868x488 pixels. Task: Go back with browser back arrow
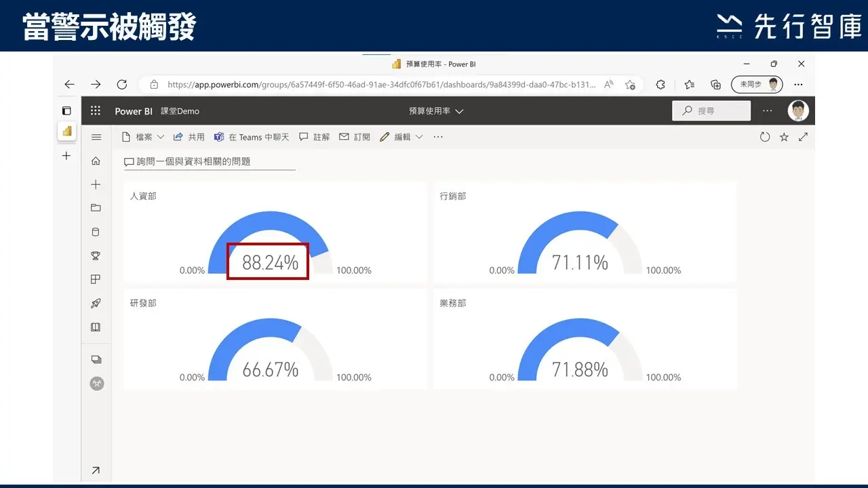coord(69,85)
